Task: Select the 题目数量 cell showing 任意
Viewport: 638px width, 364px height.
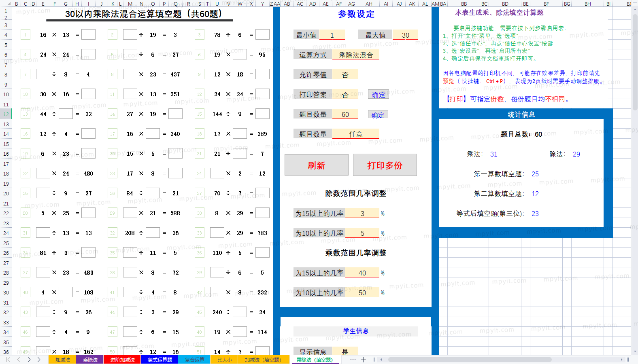Action: (356, 134)
